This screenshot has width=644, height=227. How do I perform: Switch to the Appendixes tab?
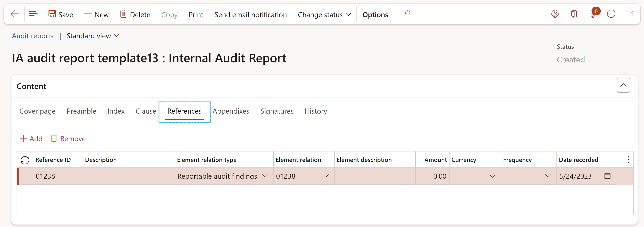pyautogui.click(x=231, y=111)
